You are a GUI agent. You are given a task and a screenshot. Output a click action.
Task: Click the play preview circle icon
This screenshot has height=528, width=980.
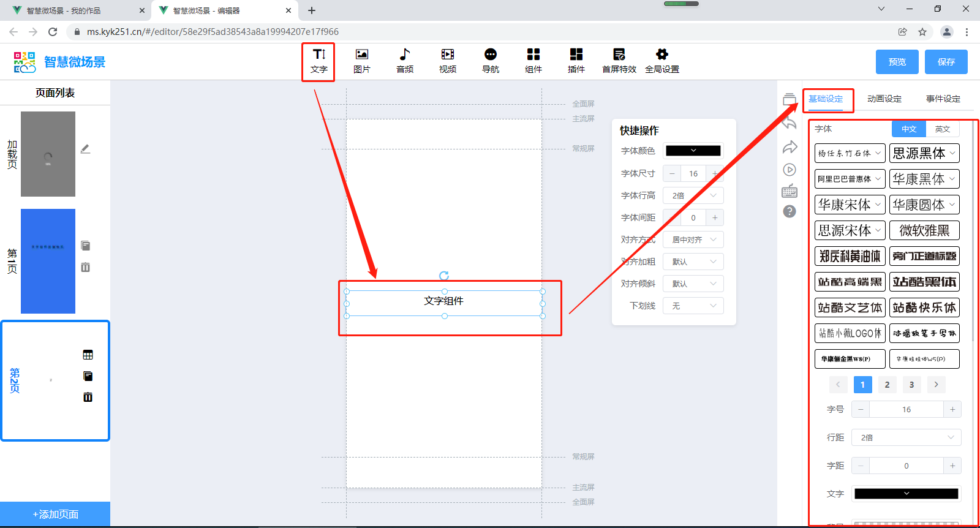790,170
